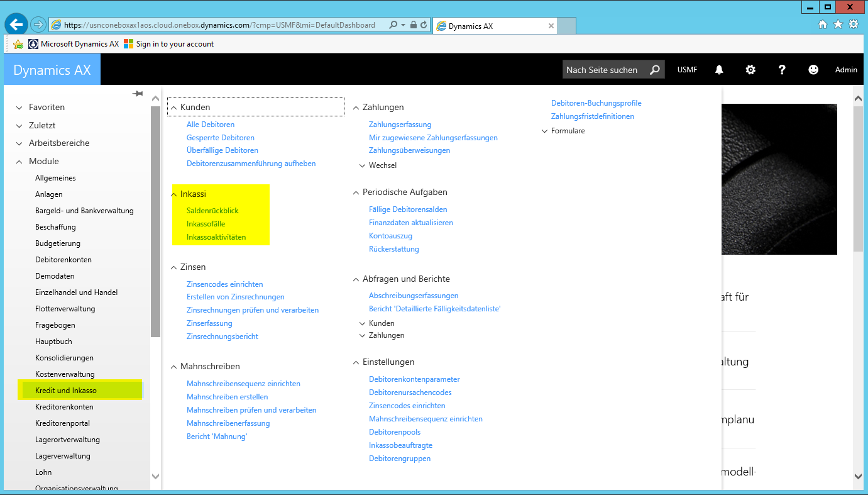868x495 pixels.
Task: Click the search magnifier in Nach Seite suchen
Action: click(x=654, y=70)
